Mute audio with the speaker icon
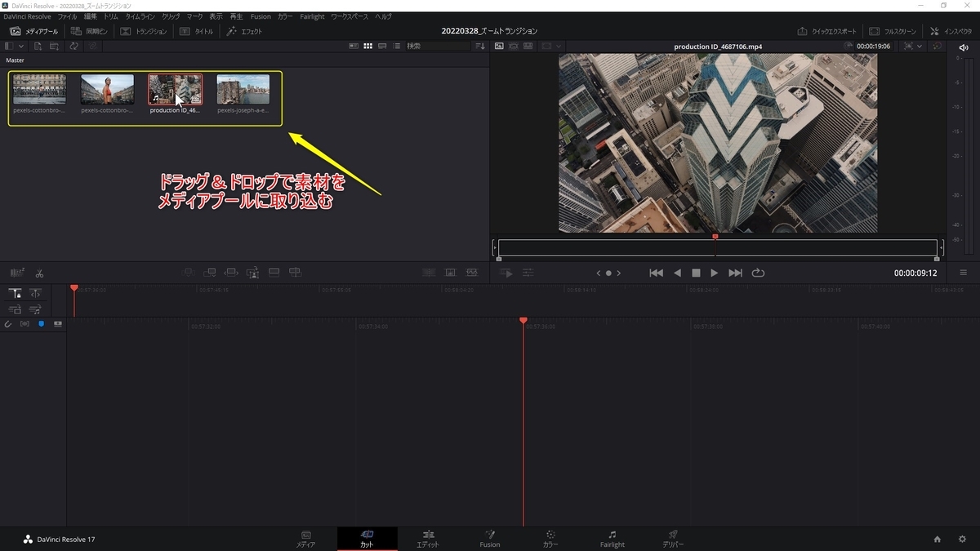Viewport: 980px width, 551px height. tap(964, 47)
